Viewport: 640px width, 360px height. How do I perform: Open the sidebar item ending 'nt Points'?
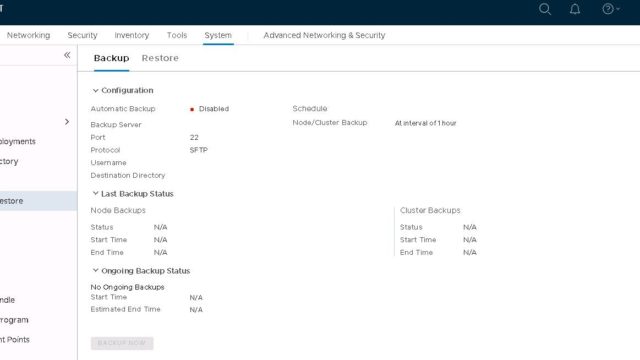[x=15, y=339]
